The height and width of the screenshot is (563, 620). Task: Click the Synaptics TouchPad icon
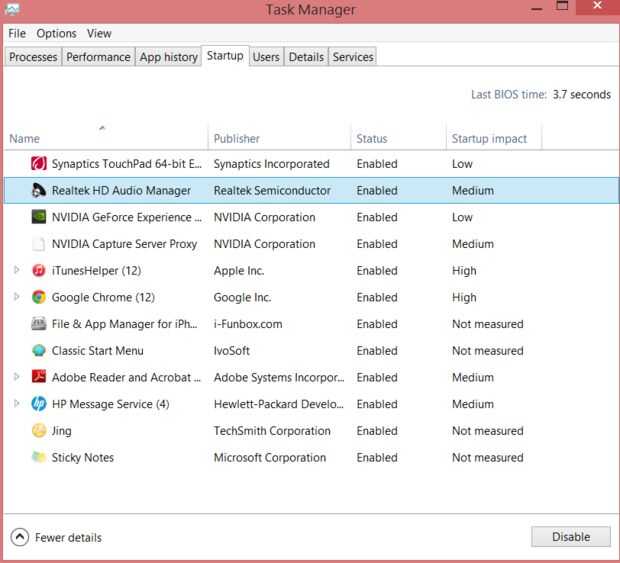coord(39,164)
